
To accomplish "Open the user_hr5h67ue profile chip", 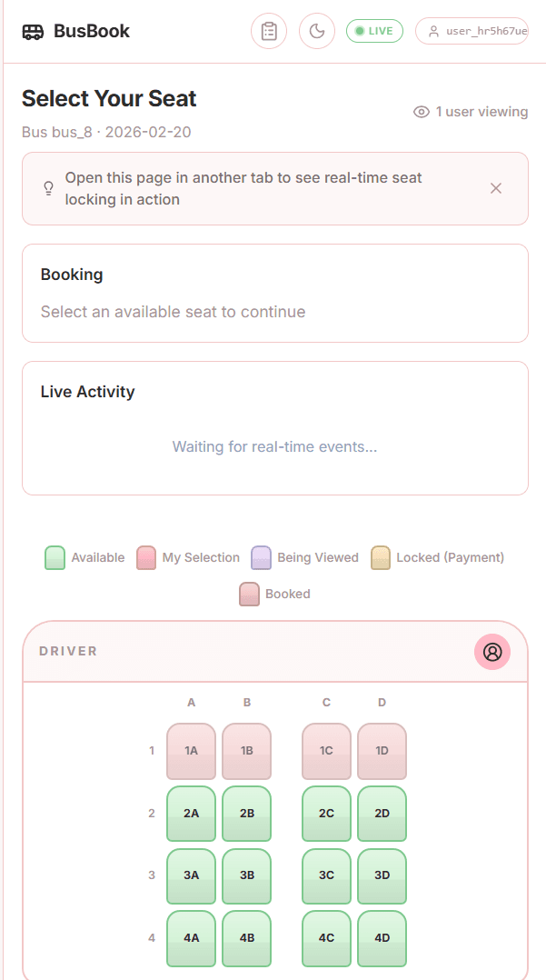I will click(x=472, y=31).
